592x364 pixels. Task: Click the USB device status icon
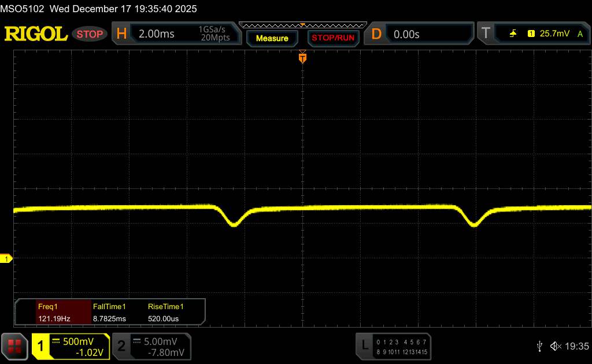coord(539,346)
